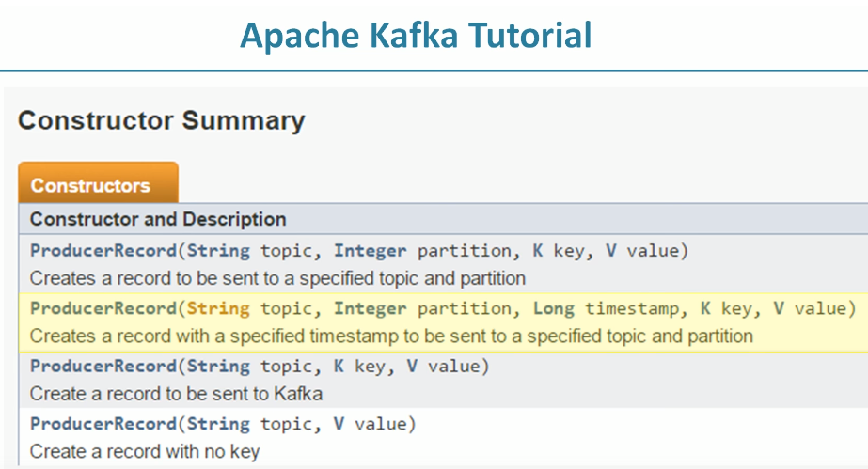Viewport: 868px width, 469px height.
Task: Click String type in the topic, K key, V value row
Action: click(x=218, y=367)
